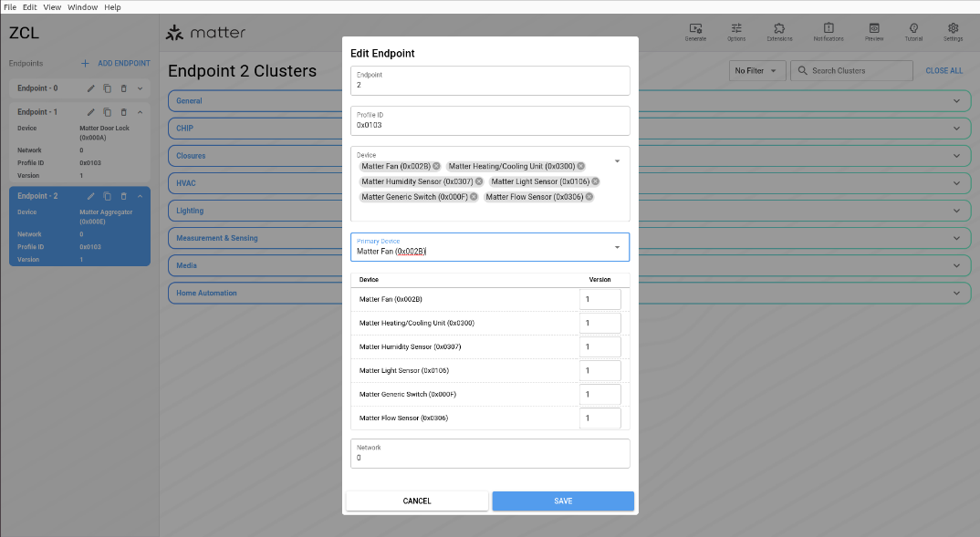
Task: Remove the Matter Fan (0x002B) device chip
Action: click(435, 166)
